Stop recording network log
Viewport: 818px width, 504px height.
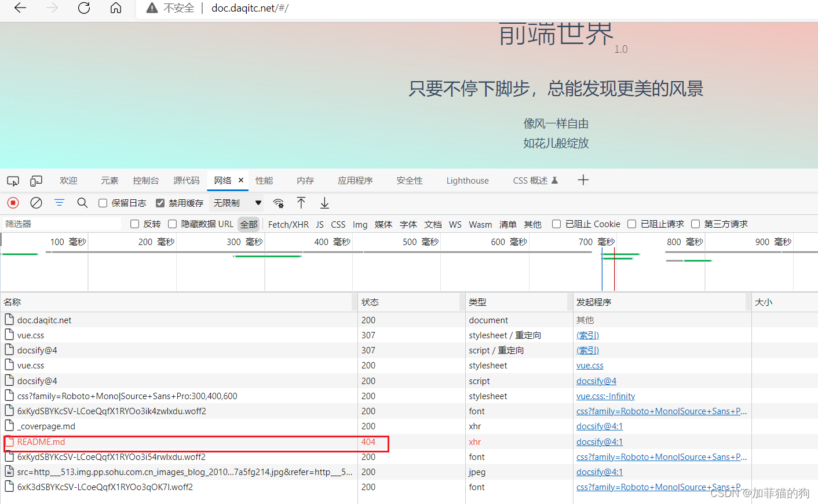13,203
